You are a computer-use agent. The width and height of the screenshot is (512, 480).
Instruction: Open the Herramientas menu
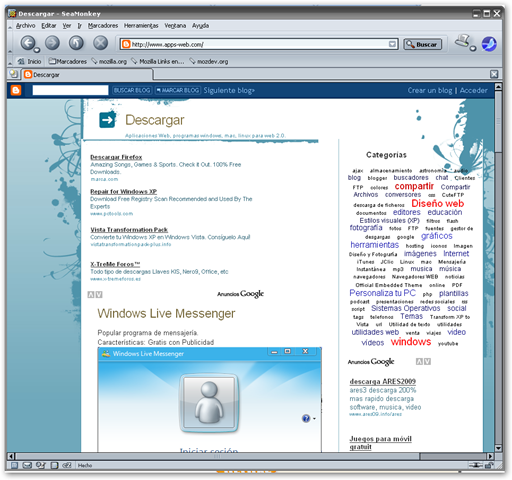click(141, 26)
